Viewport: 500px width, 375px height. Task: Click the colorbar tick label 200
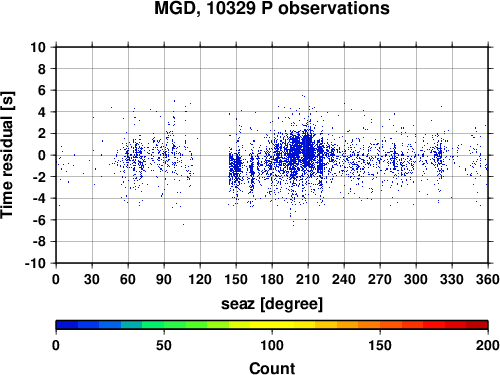pyautogui.click(x=488, y=345)
